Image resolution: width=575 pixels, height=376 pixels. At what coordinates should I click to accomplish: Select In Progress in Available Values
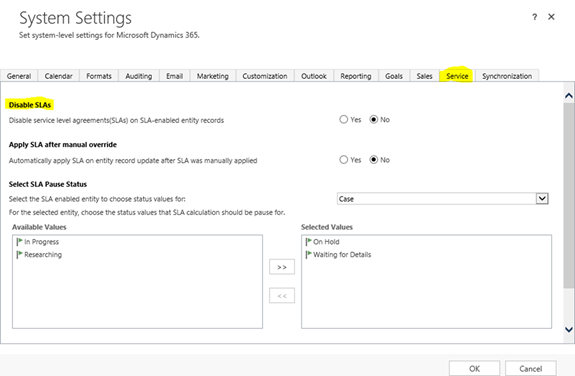tap(41, 242)
